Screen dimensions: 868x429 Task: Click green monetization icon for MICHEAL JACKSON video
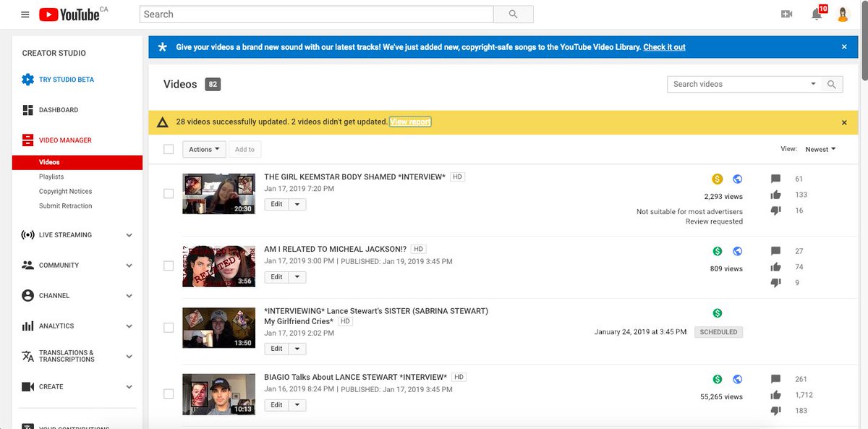pyautogui.click(x=717, y=252)
